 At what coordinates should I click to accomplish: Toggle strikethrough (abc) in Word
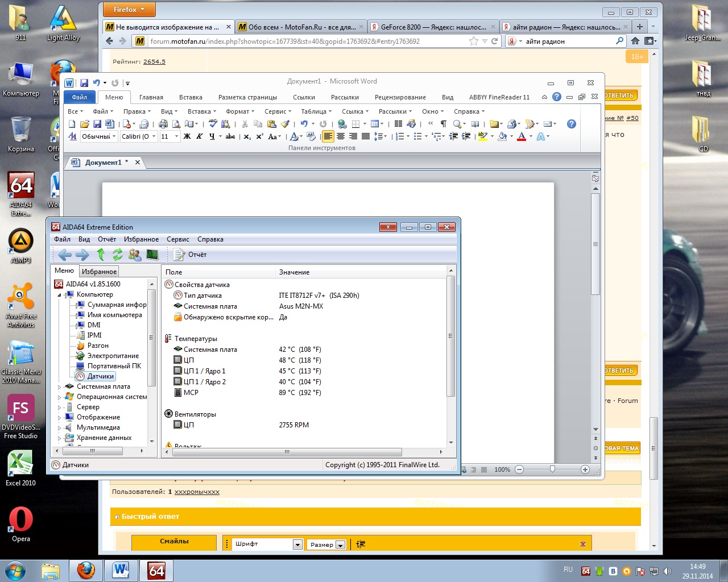[x=230, y=136]
